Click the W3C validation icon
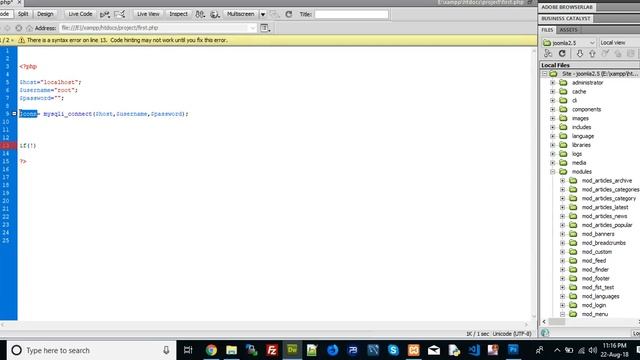The image size is (640, 360). [104, 14]
